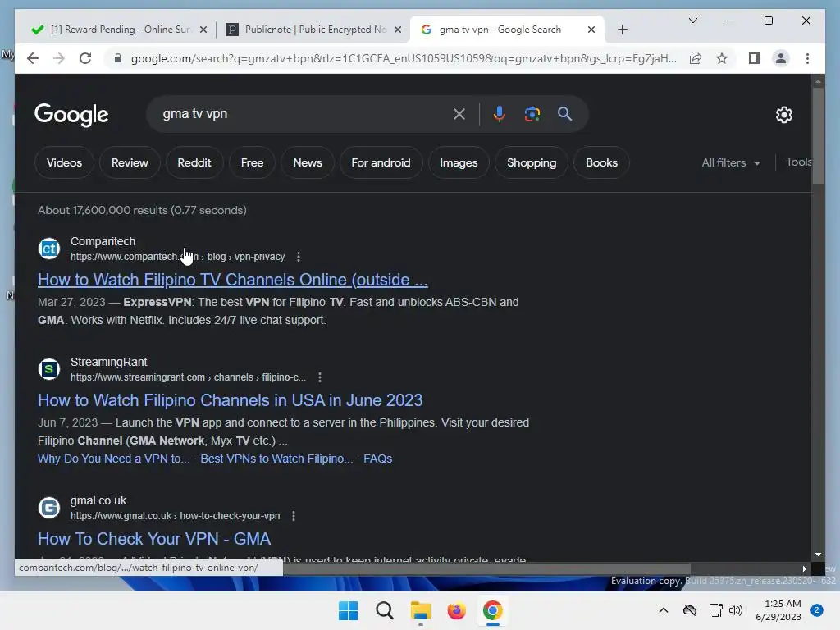Open the Chrome side panel
Viewport: 840px width, 630px height.
coord(755,58)
